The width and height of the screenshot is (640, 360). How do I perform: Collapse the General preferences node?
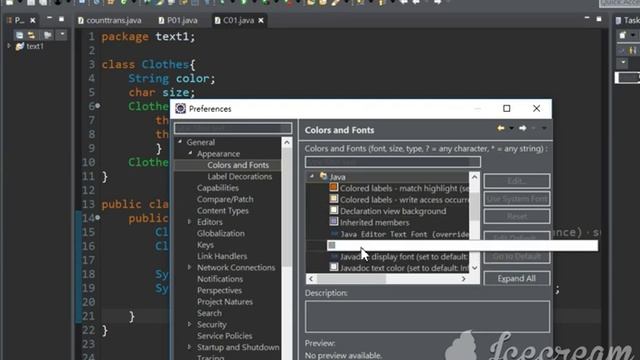pos(180,142)
